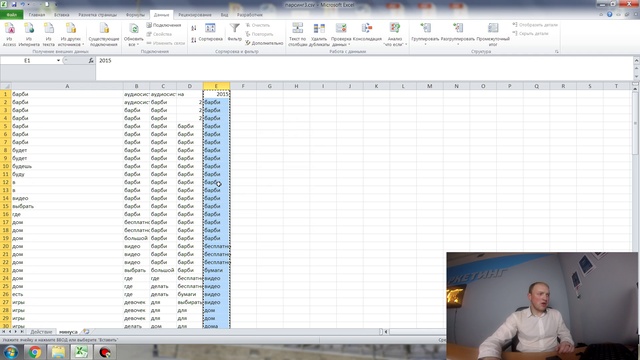Click the Name Box showing E1

click(28, 60)
